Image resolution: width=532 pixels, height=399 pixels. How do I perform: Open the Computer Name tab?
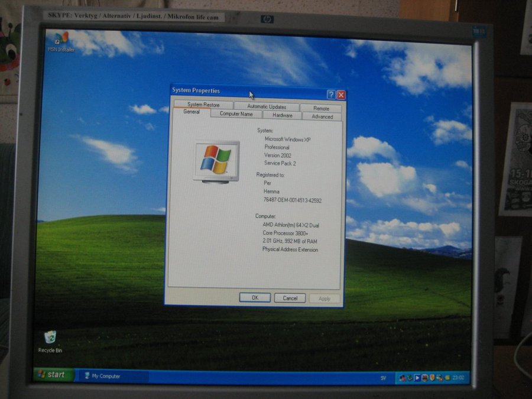click(x=236, y=114)
